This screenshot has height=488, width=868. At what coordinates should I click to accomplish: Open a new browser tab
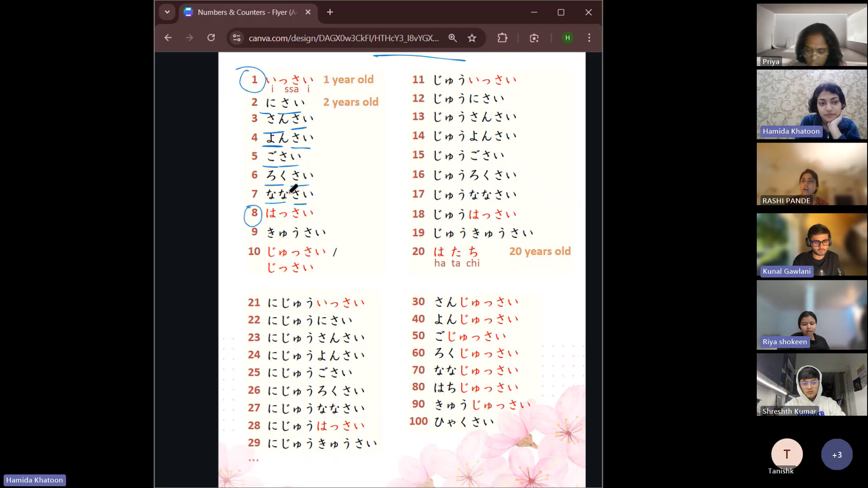pos(330,12)
